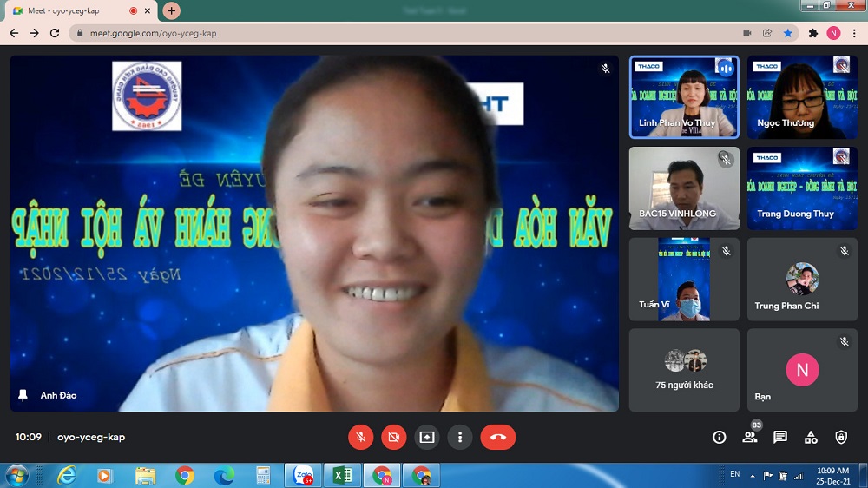868x488 pixels.
Task: Expand the 75 người khác tile
Action: (684, 369)
